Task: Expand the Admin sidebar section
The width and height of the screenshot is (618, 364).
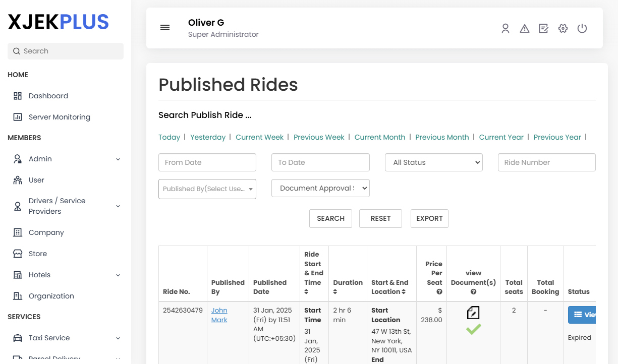Action: [x=118, y=159]
